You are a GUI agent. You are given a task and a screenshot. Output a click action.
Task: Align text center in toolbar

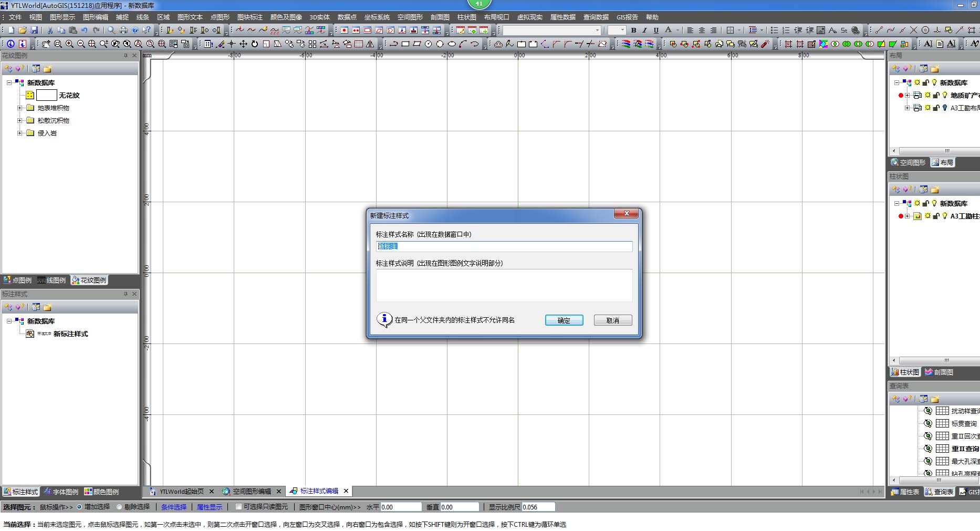pyautogui.click(x=702, y=30)
